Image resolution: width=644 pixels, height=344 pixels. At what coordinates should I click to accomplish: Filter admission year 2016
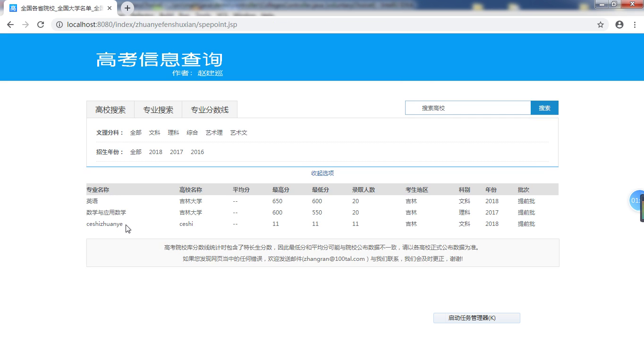197,152
